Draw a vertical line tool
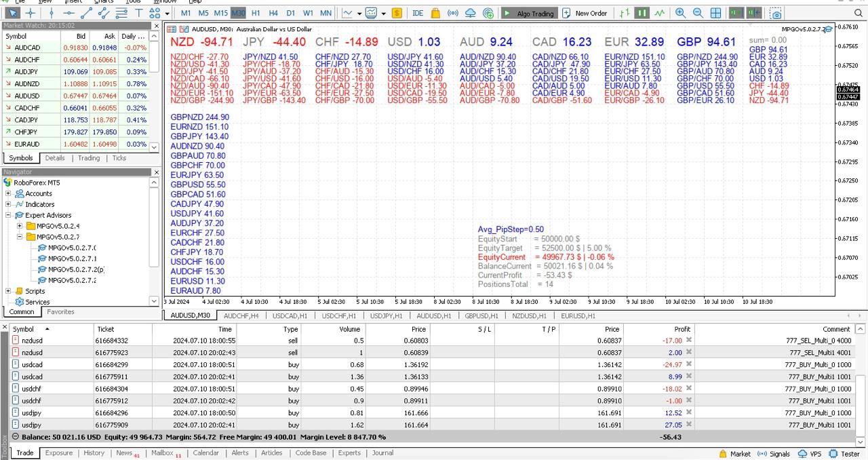Screen dimensions: 868x460 click(x=52, y=13)
